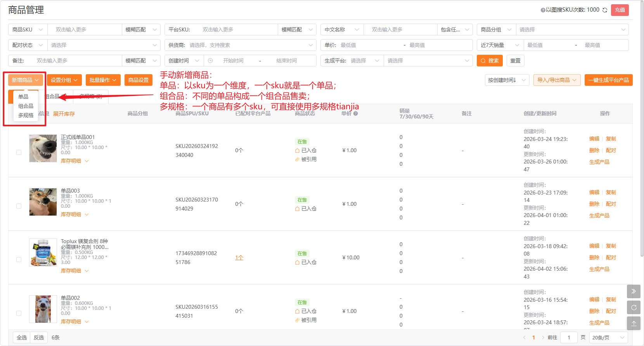Click the 被引用 tag of 正式线单品001
Image resolution: width=644 pixels, height=346 pixels.
[x=306, y=159]
